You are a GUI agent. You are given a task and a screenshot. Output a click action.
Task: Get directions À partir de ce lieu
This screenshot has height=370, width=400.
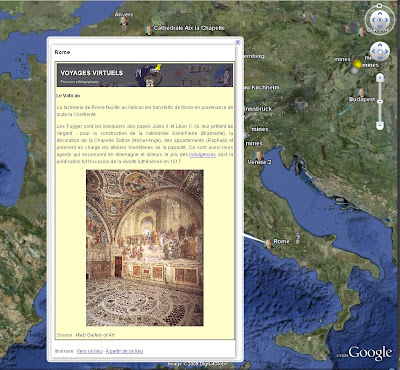click(x=124, y=351)
